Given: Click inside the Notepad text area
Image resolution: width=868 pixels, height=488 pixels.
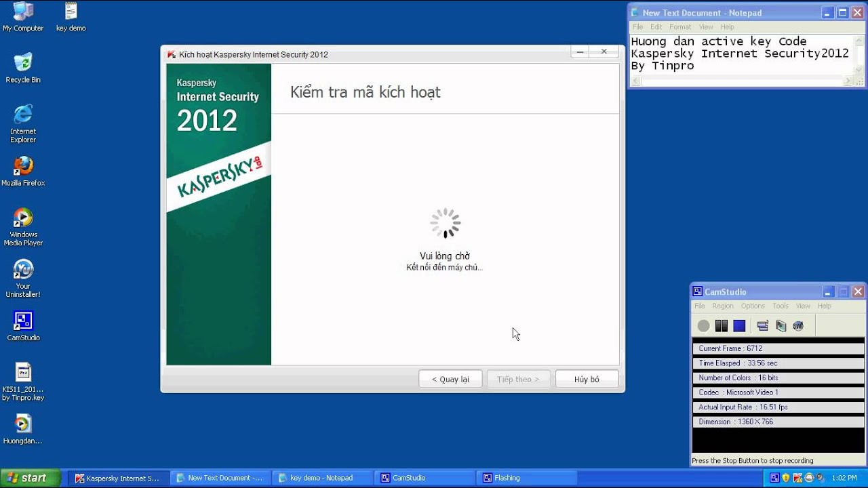Looking at the screenshot, I should click(x=741, y=54).
